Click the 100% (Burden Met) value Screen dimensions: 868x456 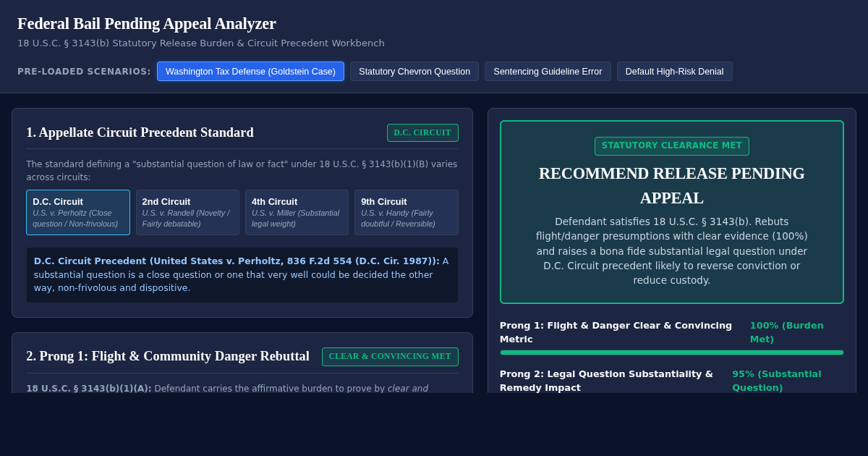786,332
